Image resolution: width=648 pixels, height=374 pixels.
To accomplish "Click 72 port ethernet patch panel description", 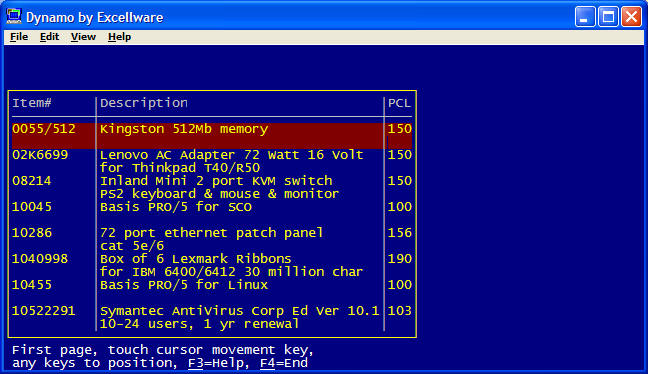I will click(x=211, y=233).
